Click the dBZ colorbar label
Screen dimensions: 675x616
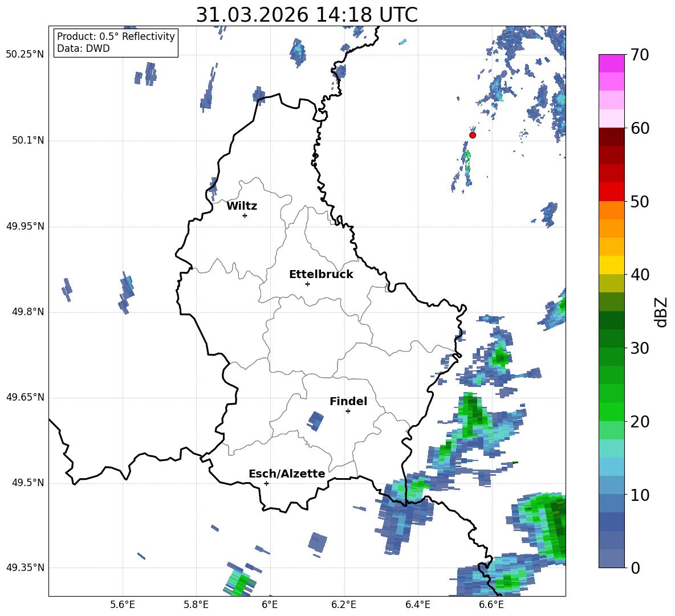coord(662,312)
